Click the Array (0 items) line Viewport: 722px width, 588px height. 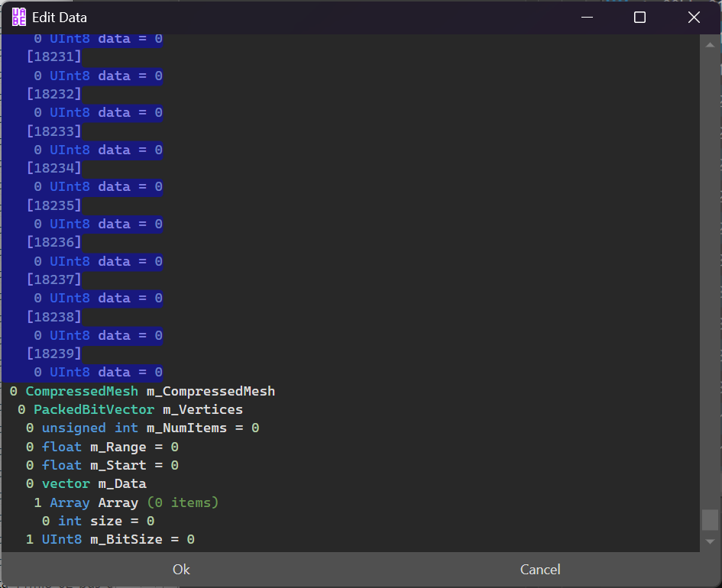pyautogui.click(x=126, y=502)
